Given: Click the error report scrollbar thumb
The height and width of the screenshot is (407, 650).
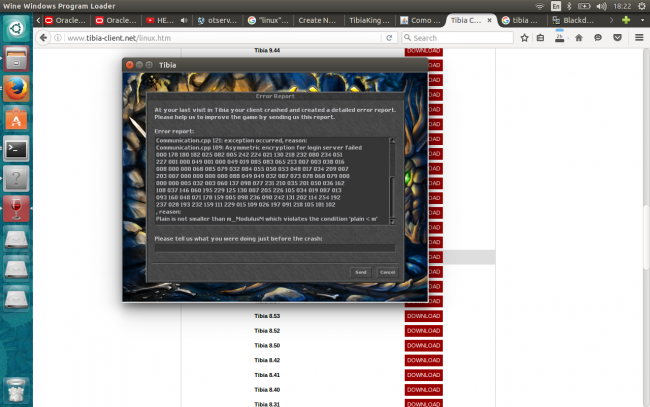Looking at the screenshot, I should [x=392, y=195].
